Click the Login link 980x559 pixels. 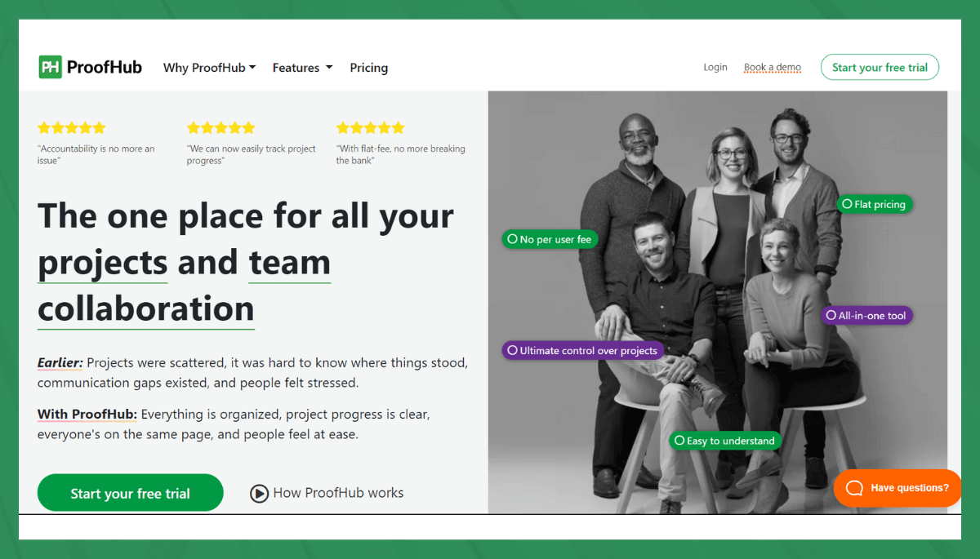715,67
